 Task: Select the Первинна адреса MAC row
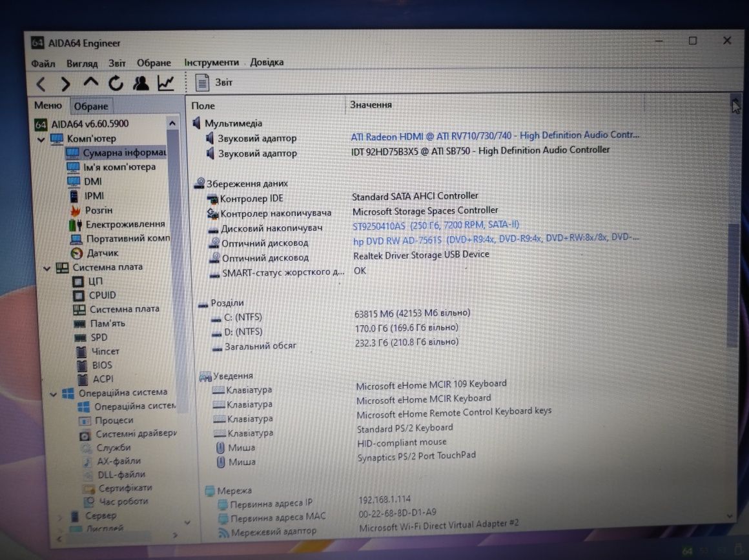tap(327, 515)
